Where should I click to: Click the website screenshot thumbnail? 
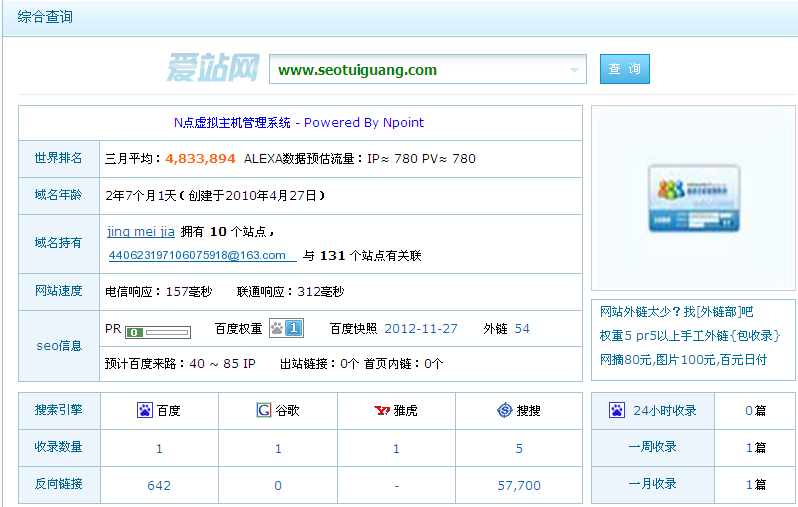[693, 197]
